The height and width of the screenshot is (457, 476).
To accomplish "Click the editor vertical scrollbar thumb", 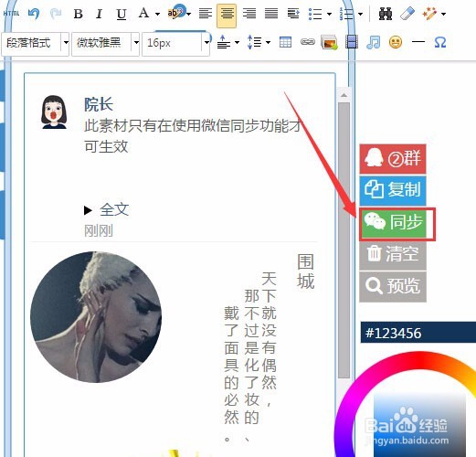I will [344, 240].
